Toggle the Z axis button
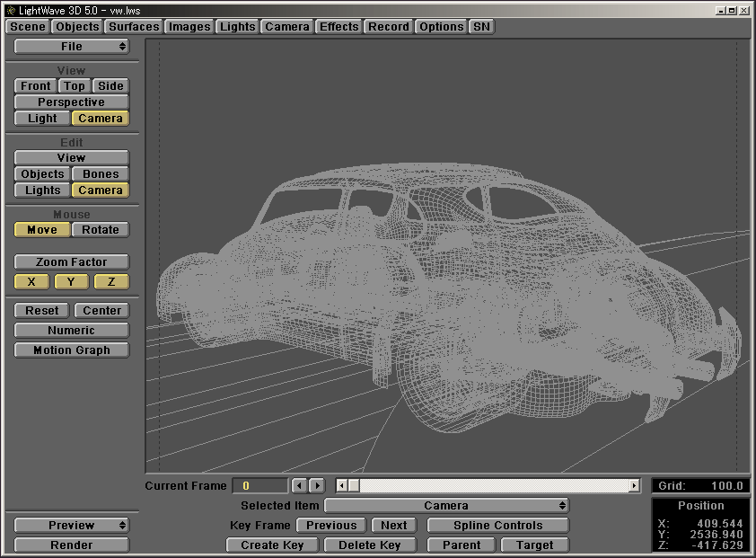 pyautogui.click(x=111, y=282)
